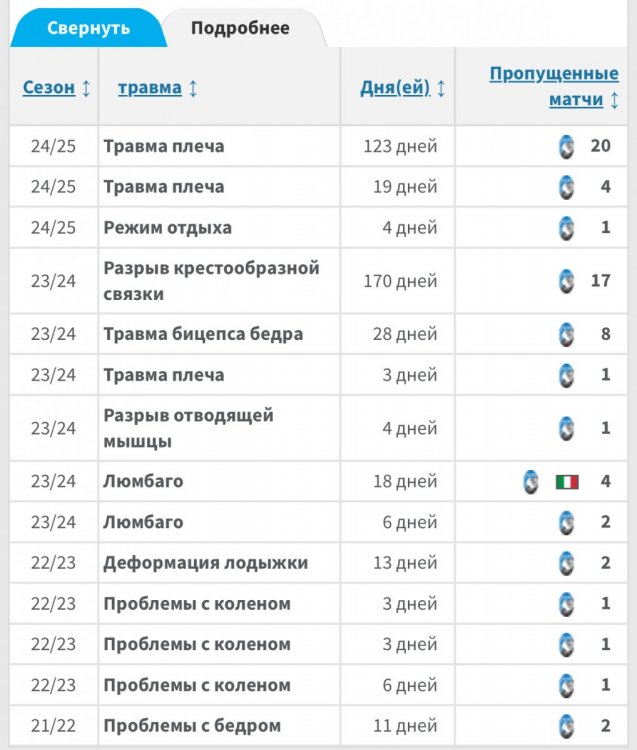Viewport: 637px width, 750px height.
Task: Select the Разрыв крестообразной связки row text
Action: coord(211,281)
